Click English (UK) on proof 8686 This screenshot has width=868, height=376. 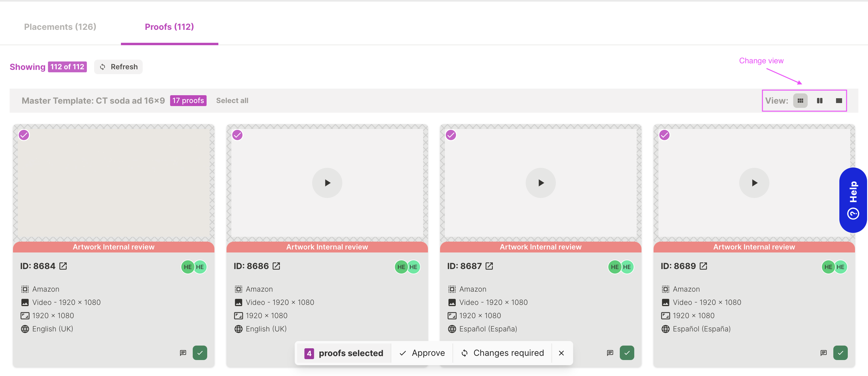tap(266, 329)
